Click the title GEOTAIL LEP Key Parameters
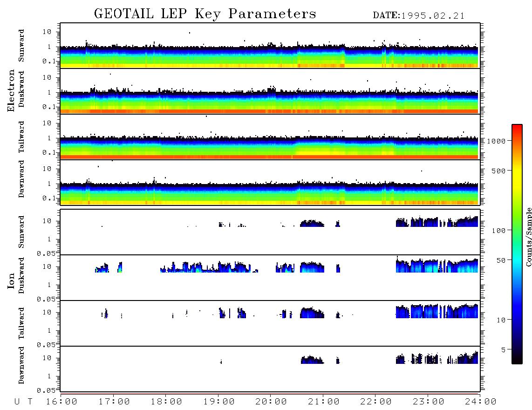The height and width of the screenshot is (410, 532). tap(205, 14)
